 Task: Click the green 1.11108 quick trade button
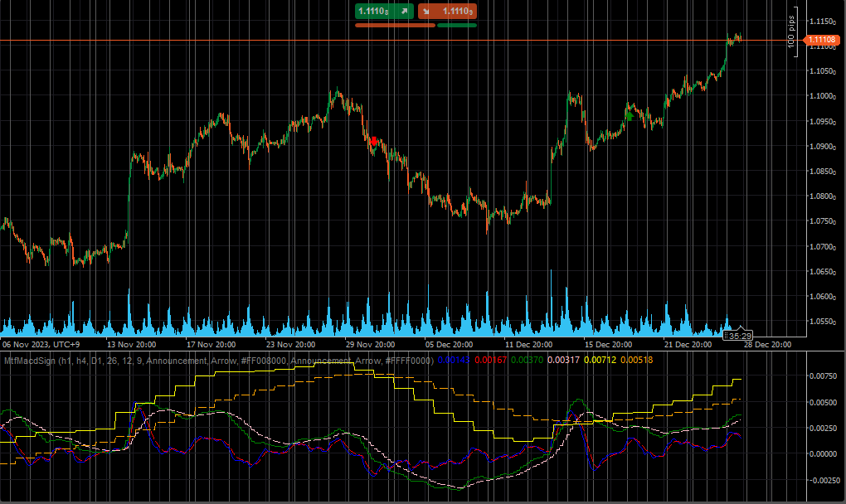(x=384, y=12)
